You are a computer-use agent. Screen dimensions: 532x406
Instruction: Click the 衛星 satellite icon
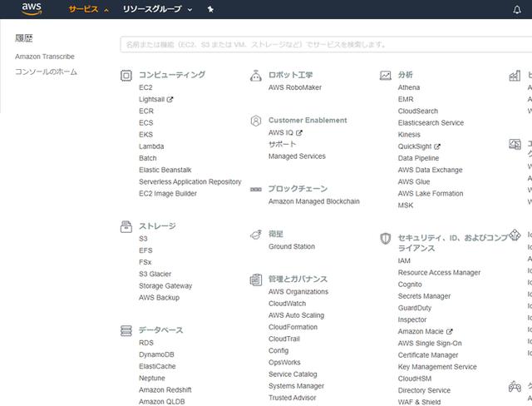[x=256, y=235]
